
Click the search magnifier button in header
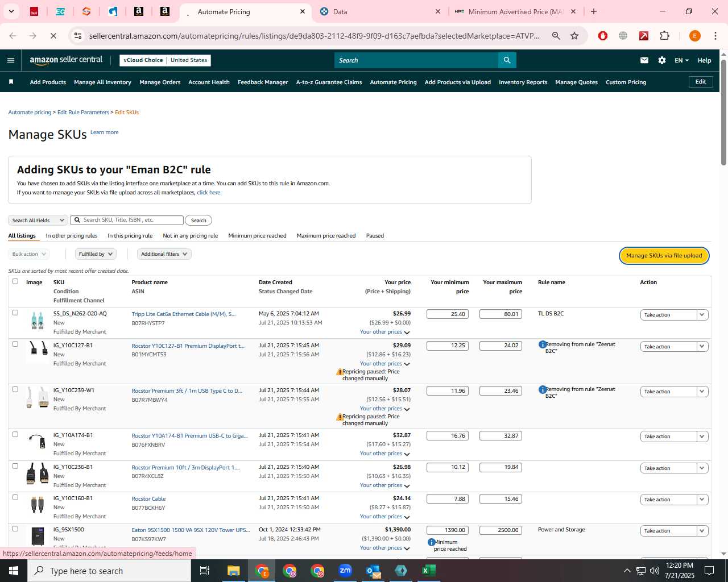(x=507, y=60)
